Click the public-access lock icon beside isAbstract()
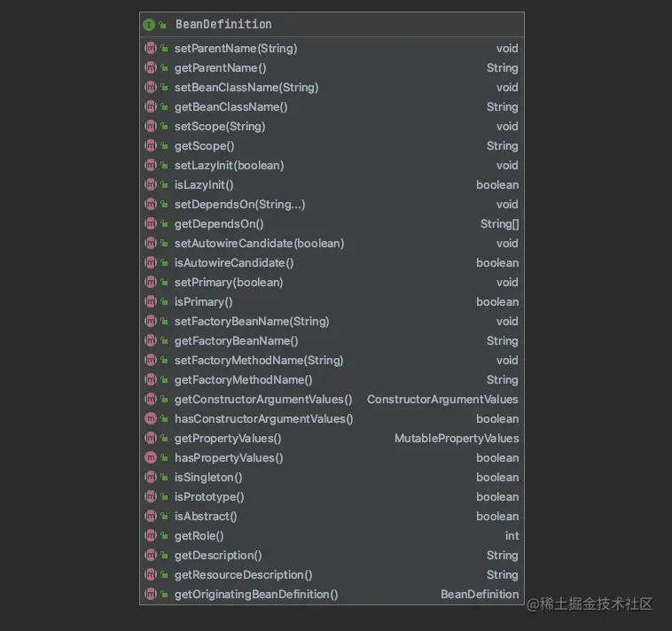672x631 pixels. tap(164, 516)
